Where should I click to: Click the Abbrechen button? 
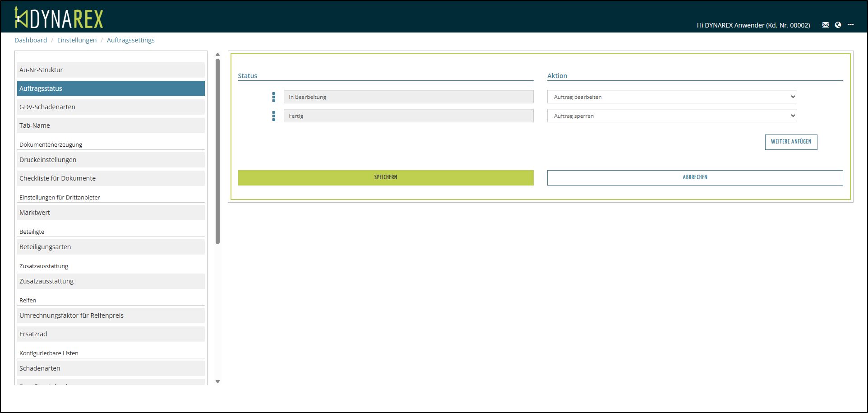pyautogui.click(x=694, y=177)
